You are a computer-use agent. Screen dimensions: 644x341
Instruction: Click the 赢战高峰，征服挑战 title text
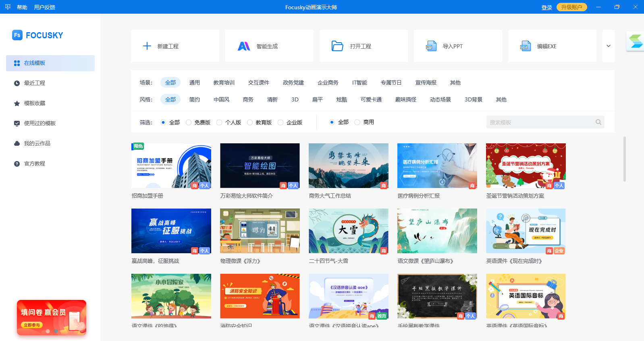click(155, 261)
